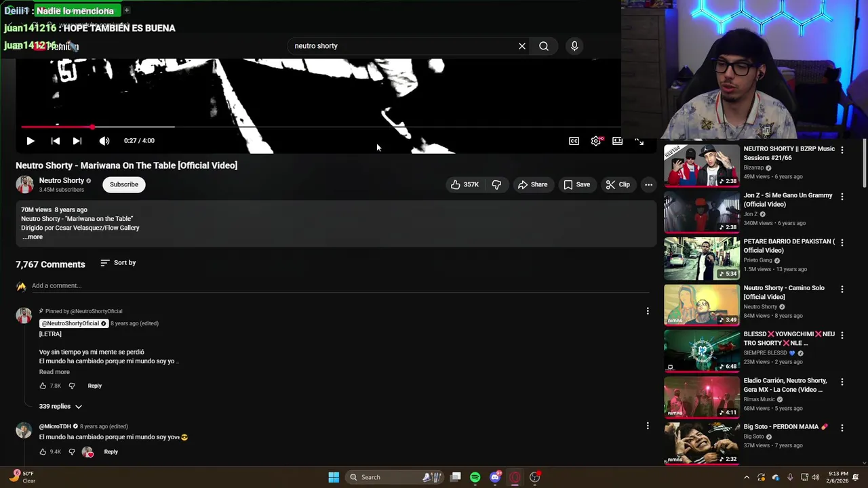Screen dimensions: 868x488
Task: Open the weather widget showing 50°F
Action: pyautogui.click(x=23, y=477)
